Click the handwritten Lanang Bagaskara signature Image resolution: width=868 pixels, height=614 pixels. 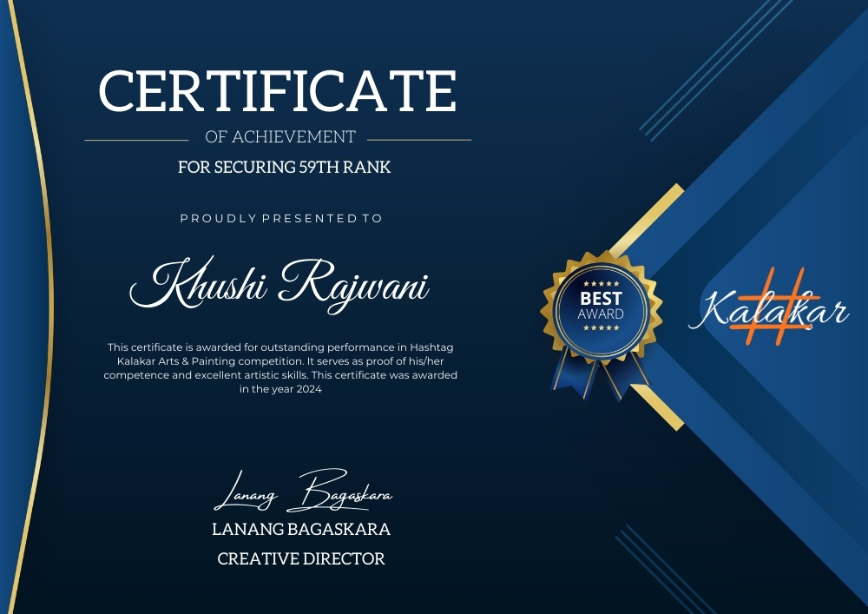tap(302, 491)
